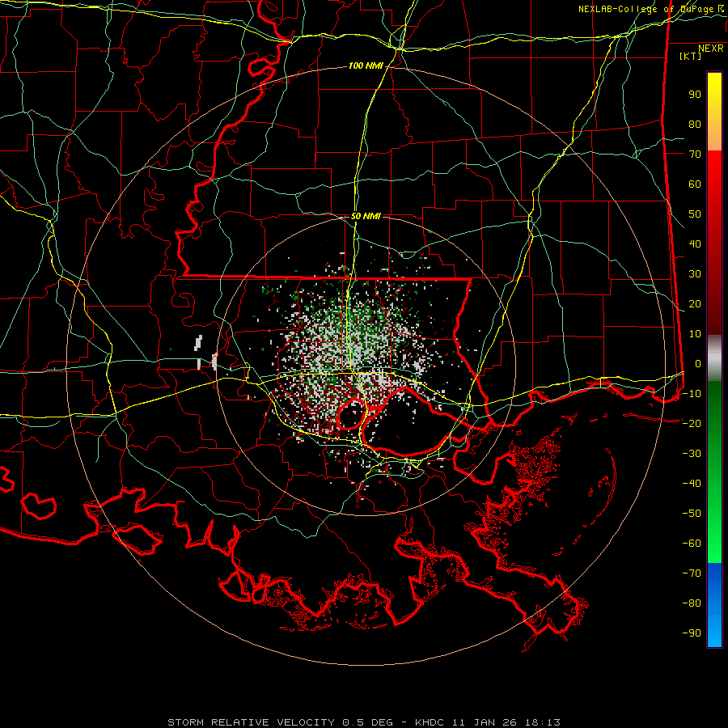The width and height of the screenshot is (728, 728).
Task: Pick the -60 knot scale label
Action: coord(692,544)
